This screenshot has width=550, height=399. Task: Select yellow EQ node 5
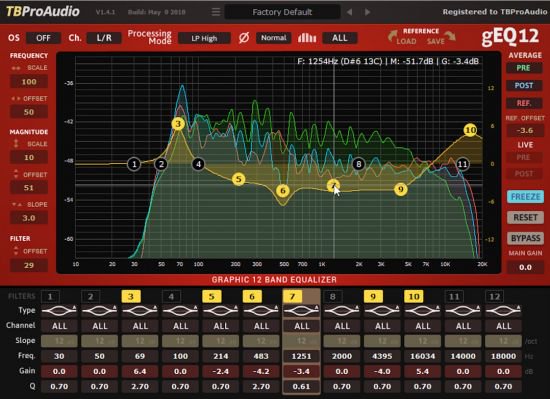point(239,179)
